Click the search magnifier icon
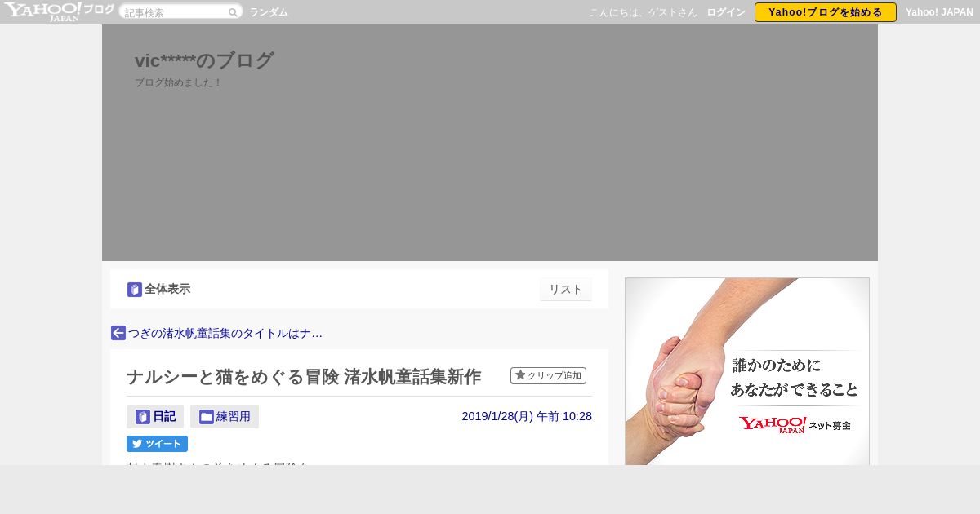Viewport: 980px width, 514px height. click(x=233, y=12)
